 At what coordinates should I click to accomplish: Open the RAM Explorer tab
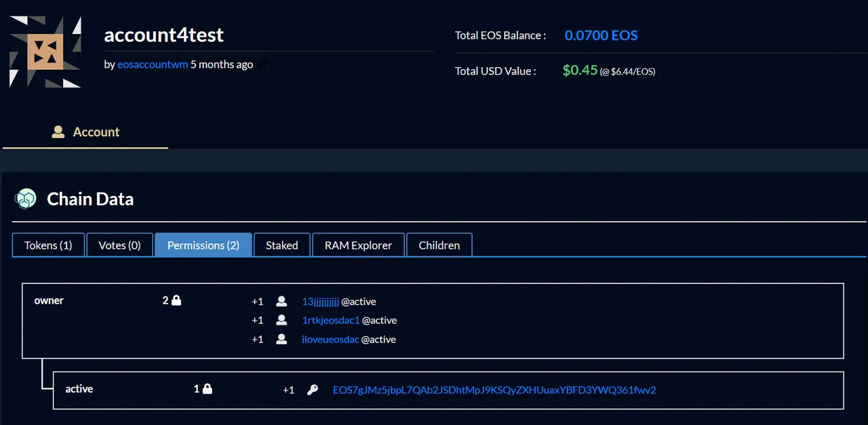coord(358,245)
